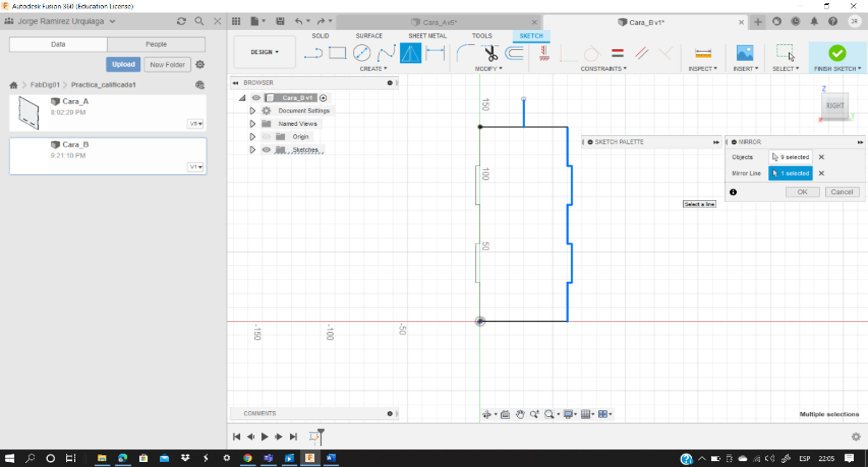Activate the Mirror sketch tool
The image size is (868, 467).
[410, 53]
